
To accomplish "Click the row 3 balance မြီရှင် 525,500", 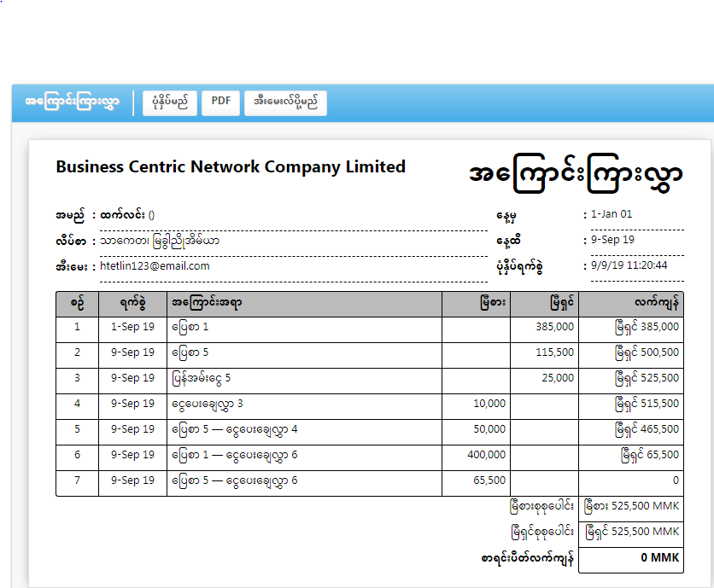I will [x=647, y=378].
